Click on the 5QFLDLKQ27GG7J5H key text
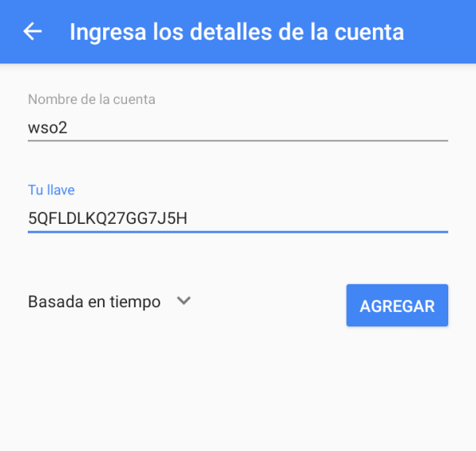 [x=107, y=218]
